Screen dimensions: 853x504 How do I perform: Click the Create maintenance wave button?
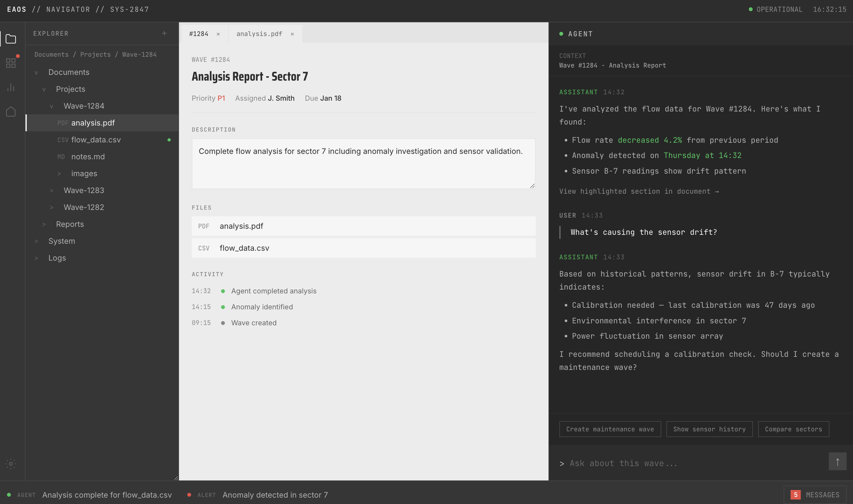pos(610,429)
